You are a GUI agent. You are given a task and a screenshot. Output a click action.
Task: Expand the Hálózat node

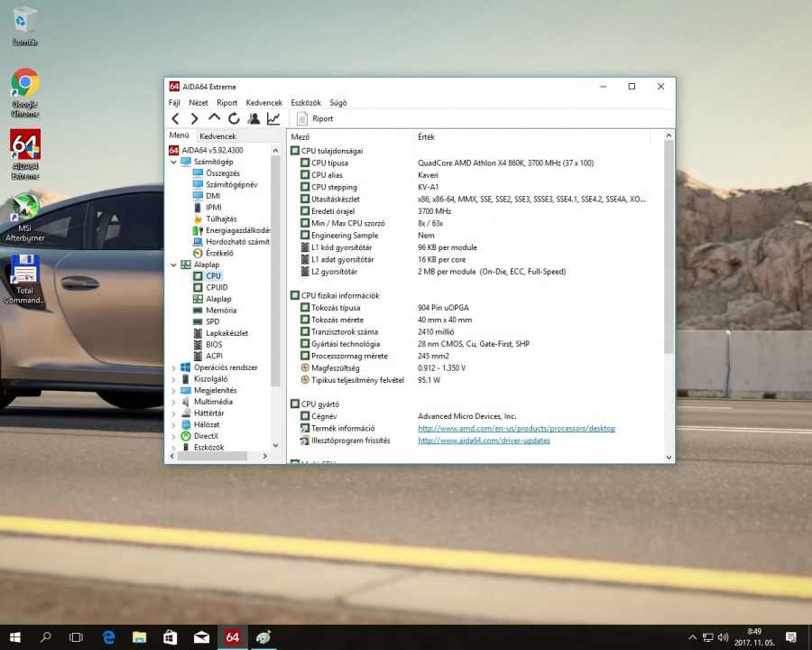point(173,424)
